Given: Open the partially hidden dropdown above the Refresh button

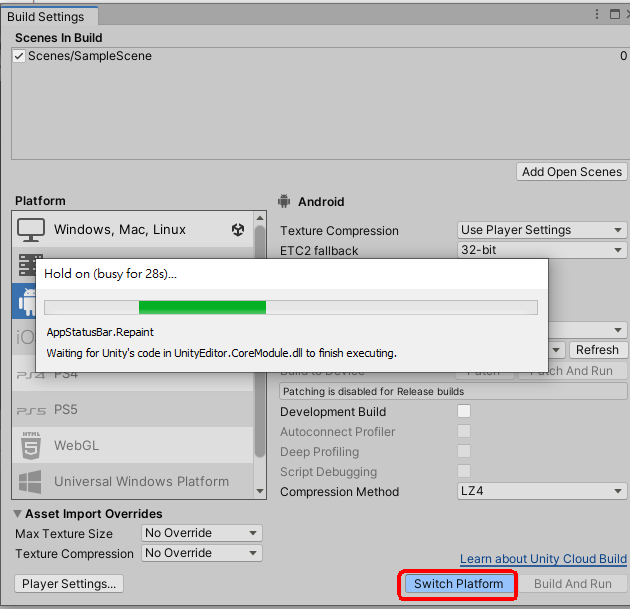Looking at the screenshot, I should point(587,330).
